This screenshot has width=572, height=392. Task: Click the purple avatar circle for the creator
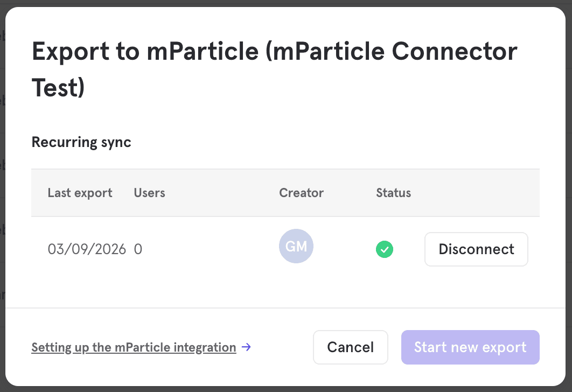point(296,246)
